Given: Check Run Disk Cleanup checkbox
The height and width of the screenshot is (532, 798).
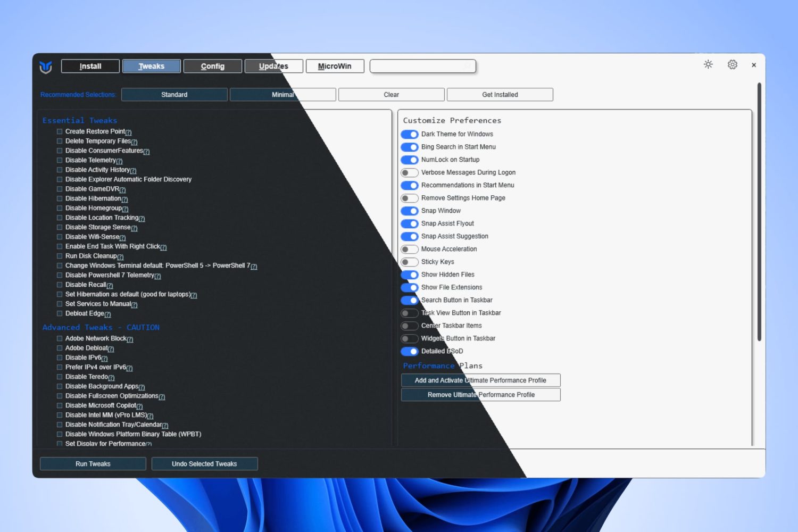Looking at the screenshot, I should click(x=60, y=256).
